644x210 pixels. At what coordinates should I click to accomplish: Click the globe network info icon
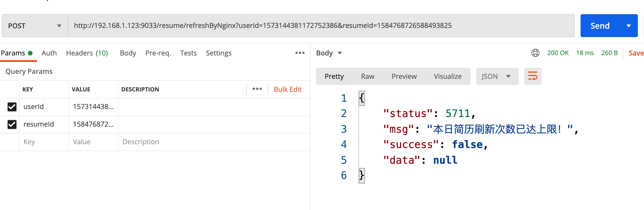click(535, 53)
